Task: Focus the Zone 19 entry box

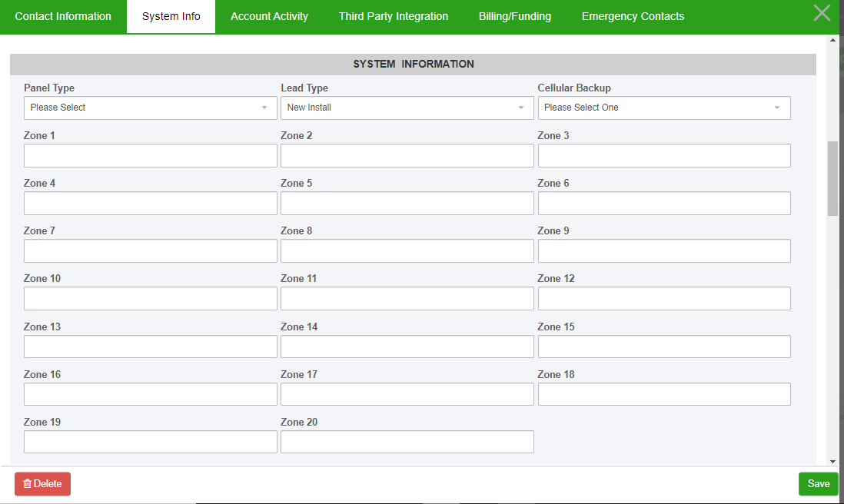Action: coord(150,442)
